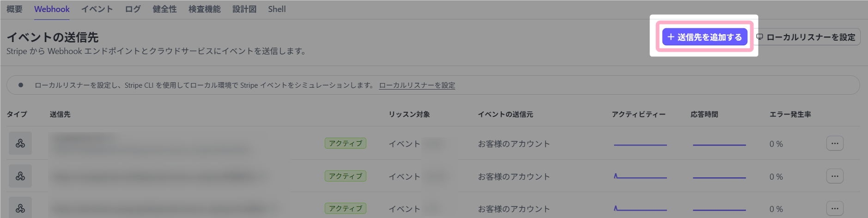Click first row's アクティブ status badge
The image size is (868, 218).
coord(345,144)
